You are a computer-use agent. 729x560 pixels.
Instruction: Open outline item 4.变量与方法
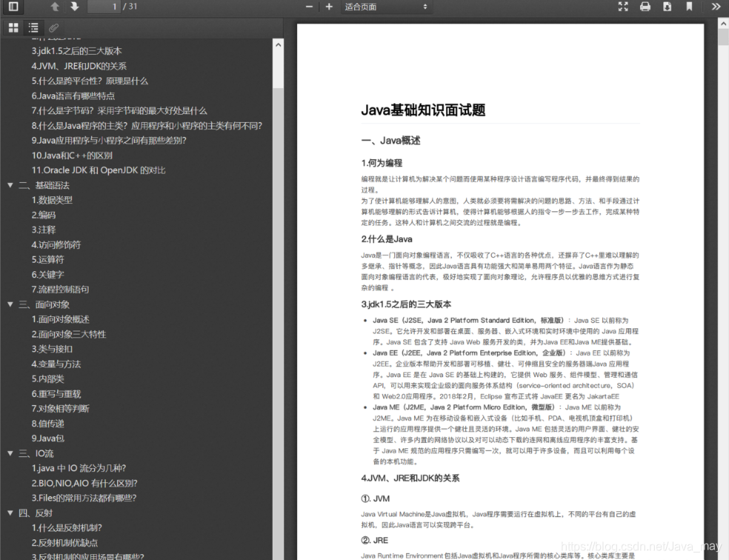point(56,364)
